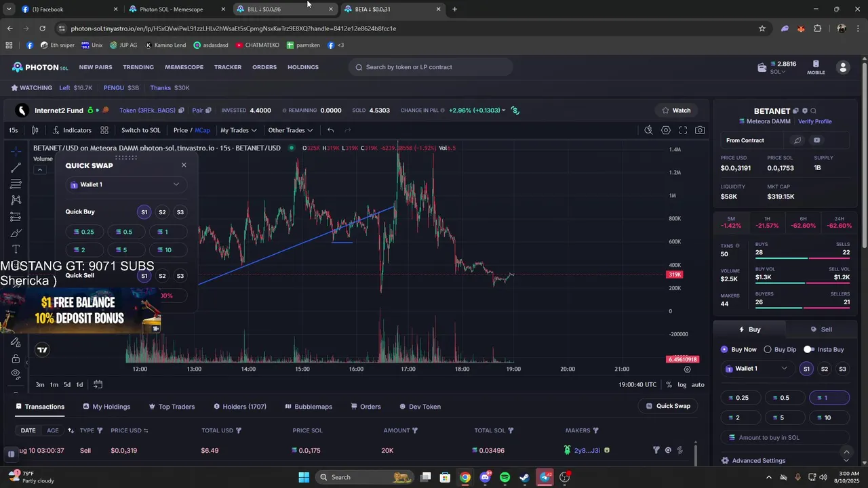Open the chart time zone settings gear
868x488 pixels.
coord(687,369)
